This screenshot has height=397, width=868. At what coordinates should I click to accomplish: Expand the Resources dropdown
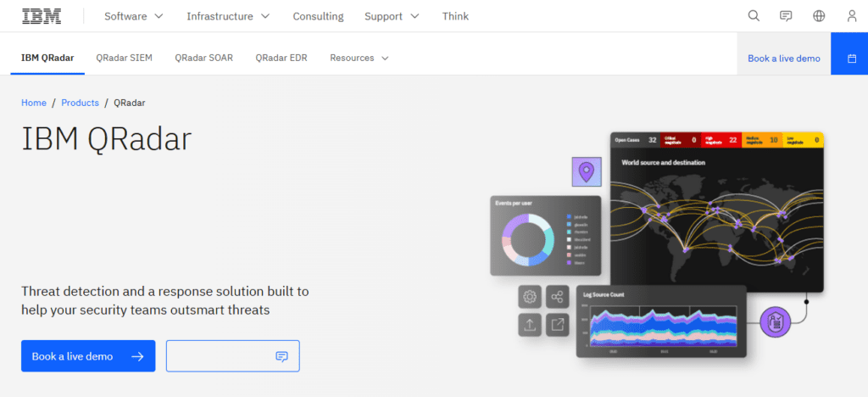tap(359, 58)
